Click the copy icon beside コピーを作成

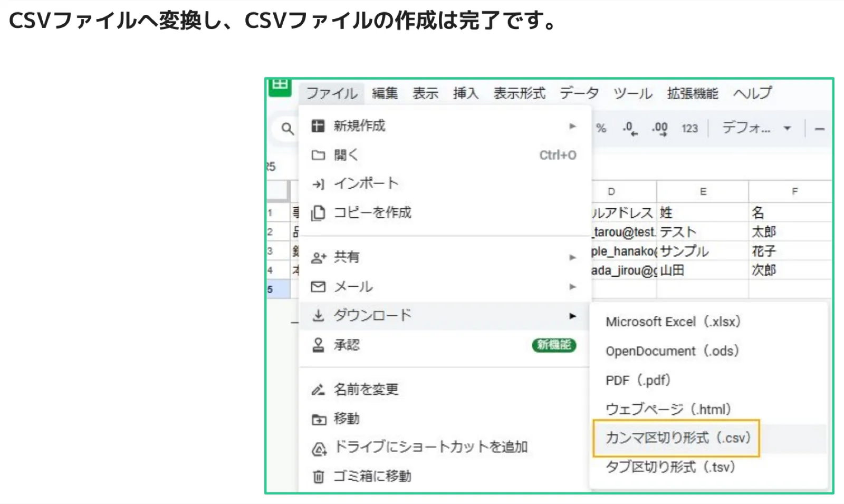pos(318,213)
